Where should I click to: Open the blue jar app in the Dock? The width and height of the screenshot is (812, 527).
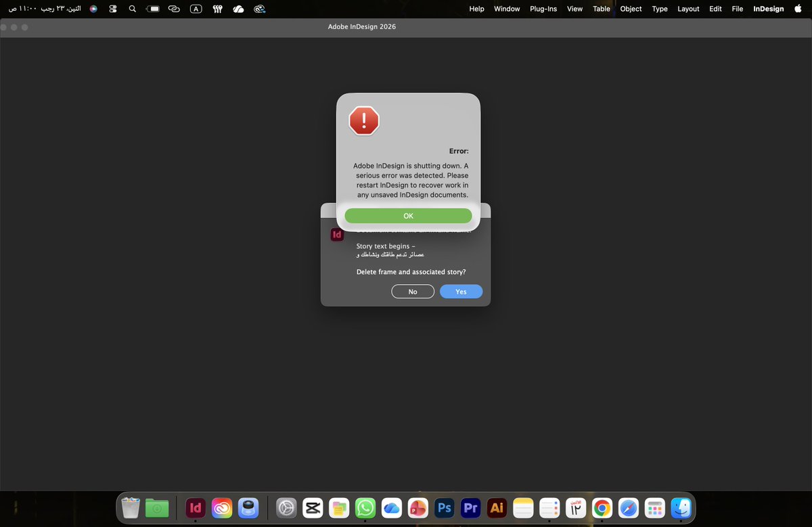pos(248,507)
